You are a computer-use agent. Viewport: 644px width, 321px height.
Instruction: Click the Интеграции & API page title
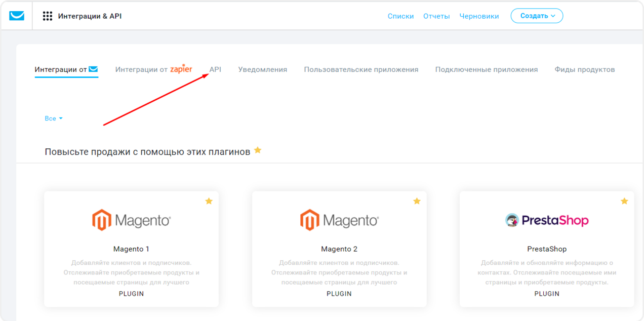tap(90, 16)
